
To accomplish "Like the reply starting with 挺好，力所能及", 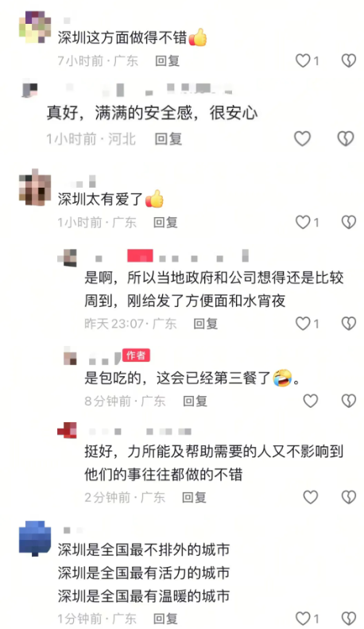I will point(310,498).
